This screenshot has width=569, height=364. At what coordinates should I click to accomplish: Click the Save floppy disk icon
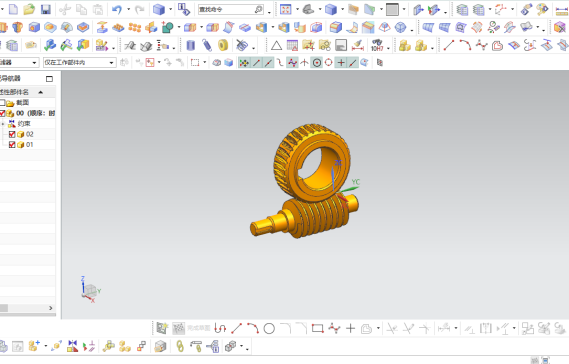coord(45,9)
